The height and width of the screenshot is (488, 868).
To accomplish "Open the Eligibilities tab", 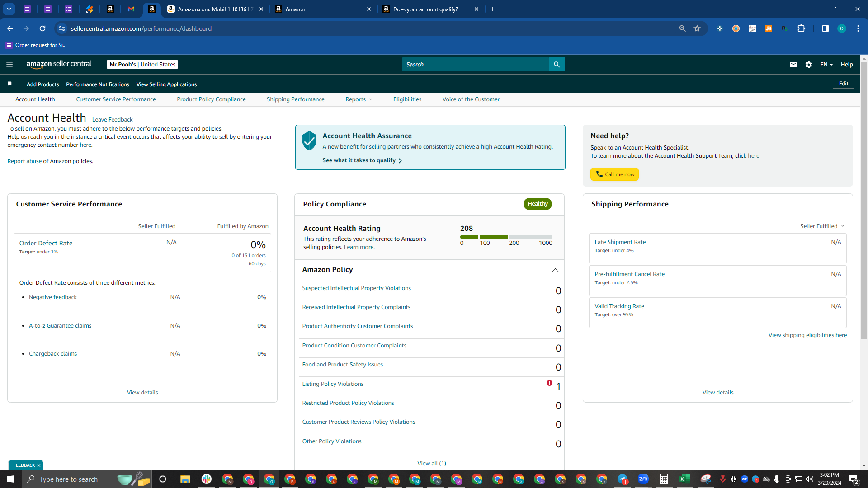I will pyautogui.click(x=407, y=99).
